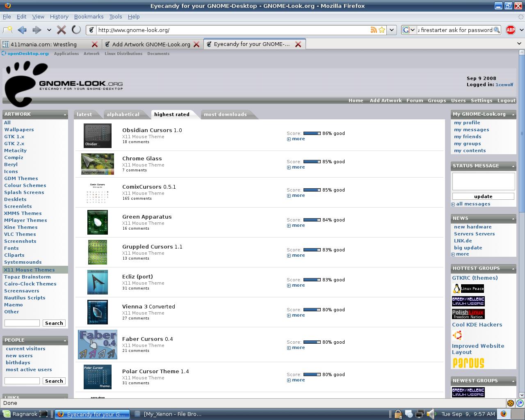The image size is (525, 420).
Task: Close the Eyecandy for your GNOME tab
Action: tap(298, 44)
